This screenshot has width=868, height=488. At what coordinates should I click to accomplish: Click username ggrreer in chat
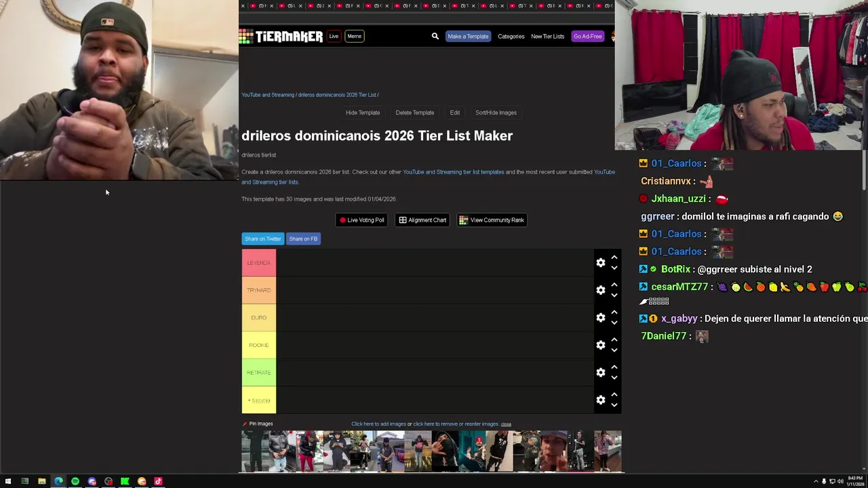tap(658, 216)
